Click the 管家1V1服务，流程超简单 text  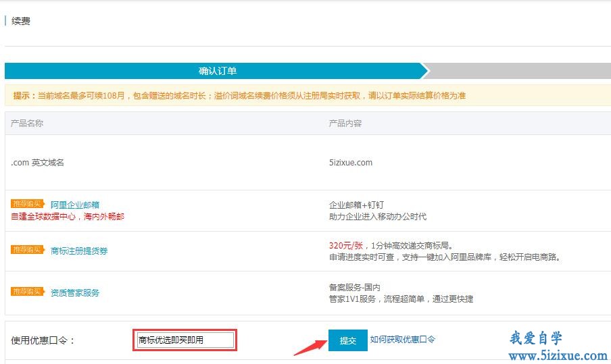(377, 299)
